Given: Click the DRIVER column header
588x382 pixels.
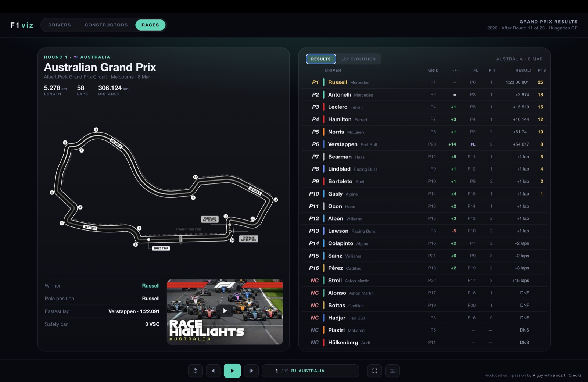Looking at the screenshot, I should coord(333,70).
